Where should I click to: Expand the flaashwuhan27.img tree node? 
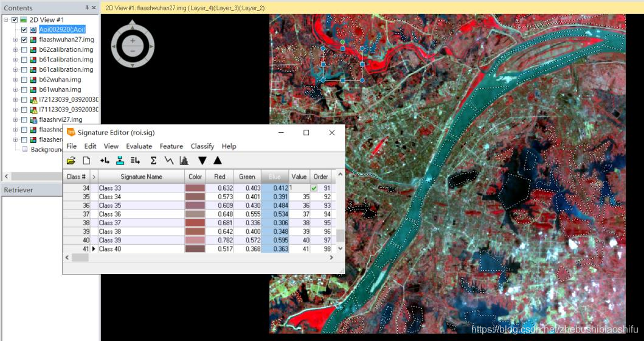pos(15,40)
